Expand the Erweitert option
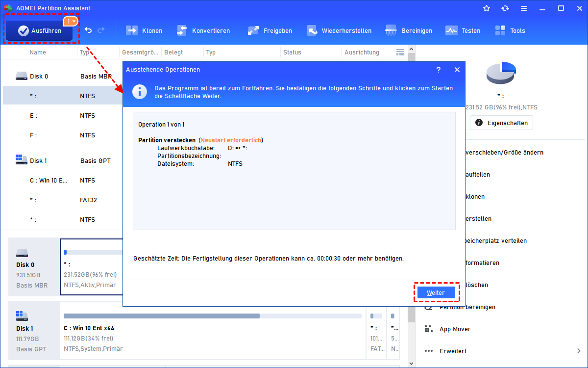The height and width of the screenshot is (368, 588). (502, 351)
